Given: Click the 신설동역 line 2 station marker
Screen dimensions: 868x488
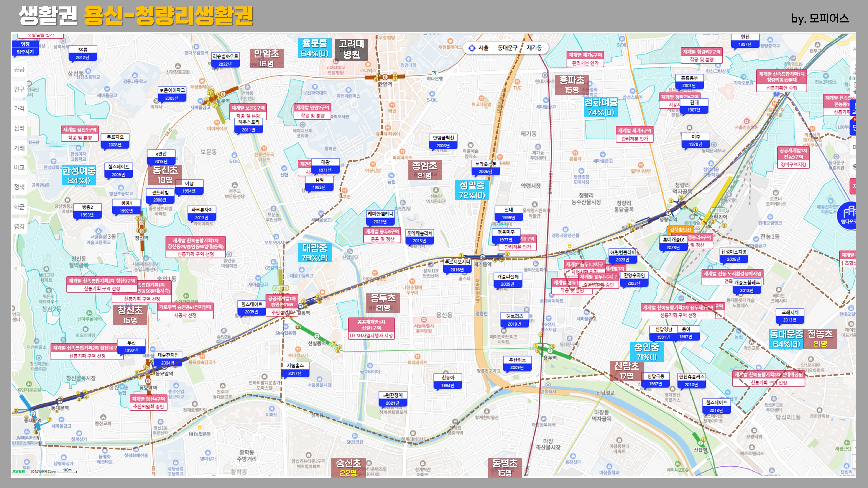Looking at the screenshot, I should 317,336.
